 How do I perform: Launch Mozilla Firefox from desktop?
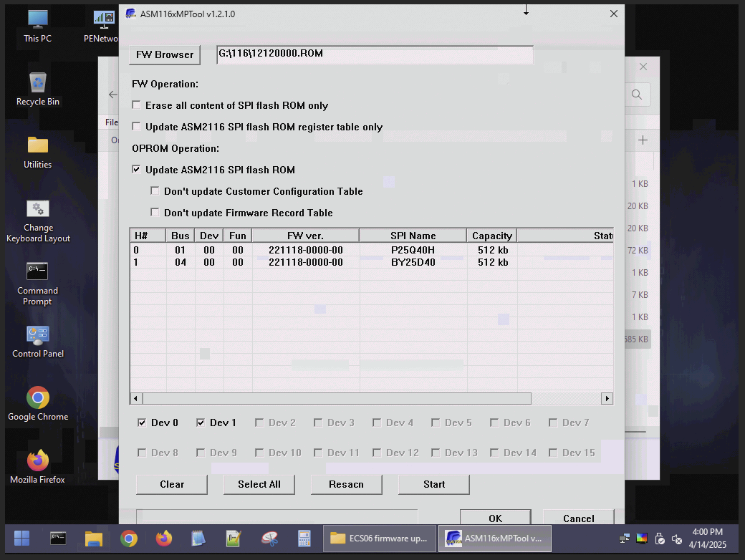37,467
